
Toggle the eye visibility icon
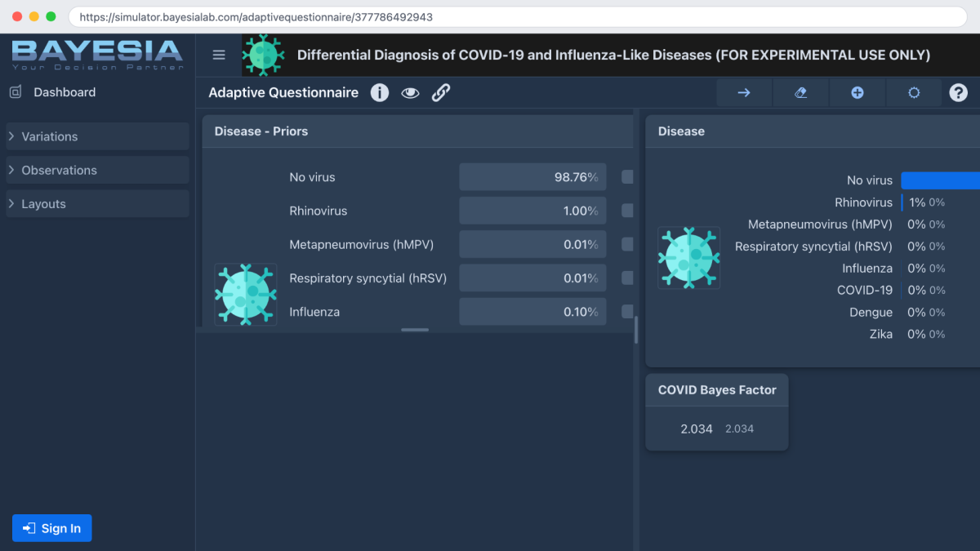click(x=410, y=93)
